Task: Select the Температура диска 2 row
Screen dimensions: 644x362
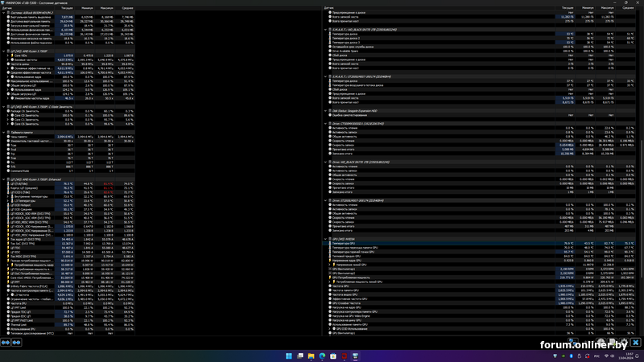Action: point(481,38)
